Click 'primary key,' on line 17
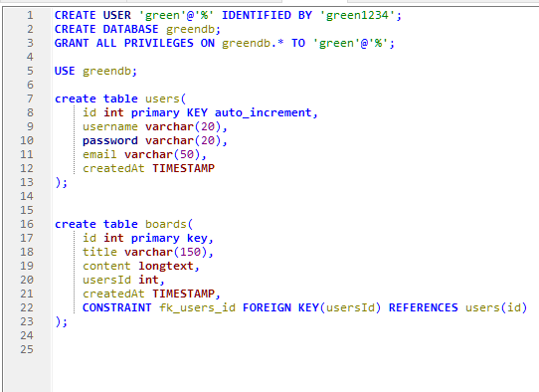This screenshot has width=539, height=392. [173, 238]
